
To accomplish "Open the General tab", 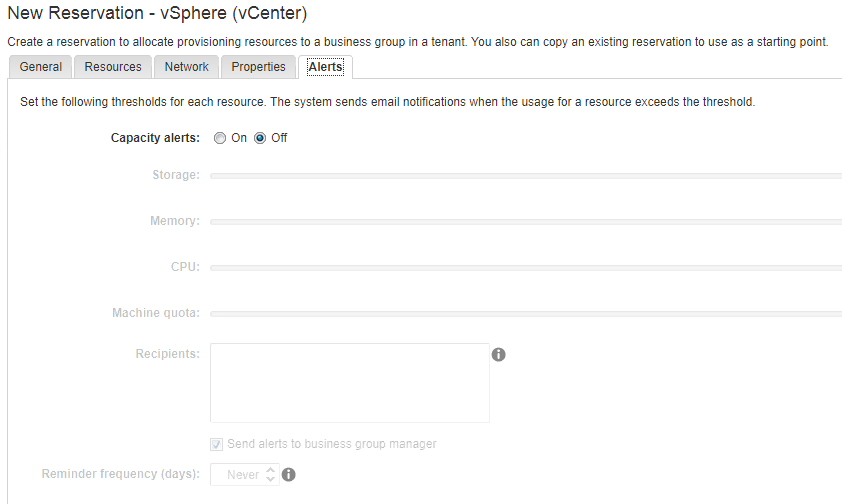I will pos(40,67).
